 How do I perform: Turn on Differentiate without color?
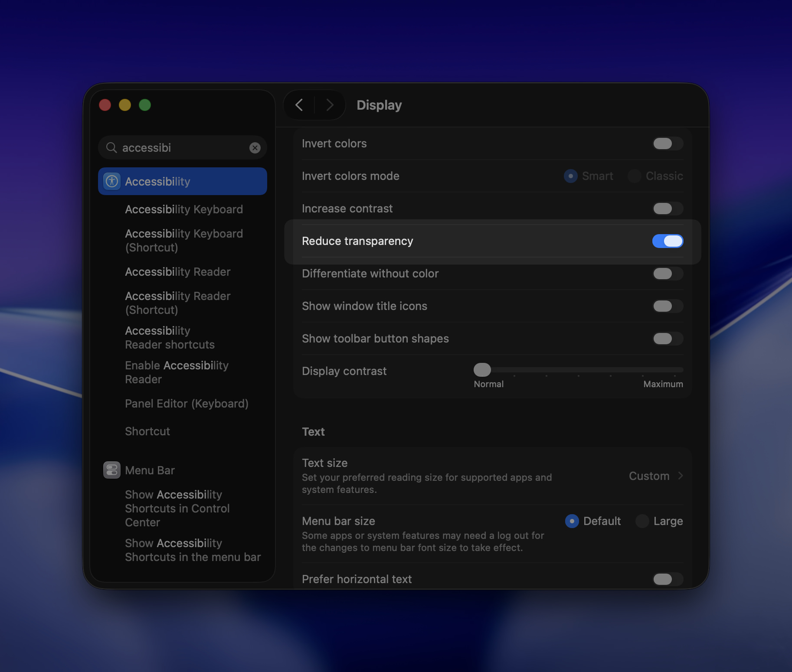(668, 274)
